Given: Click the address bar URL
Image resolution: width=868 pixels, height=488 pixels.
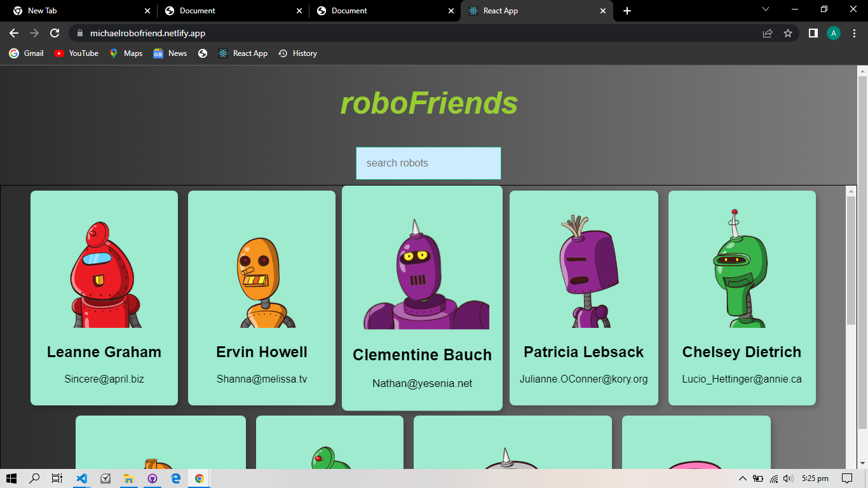Looking at the screenshot, I should click(147, 33).
